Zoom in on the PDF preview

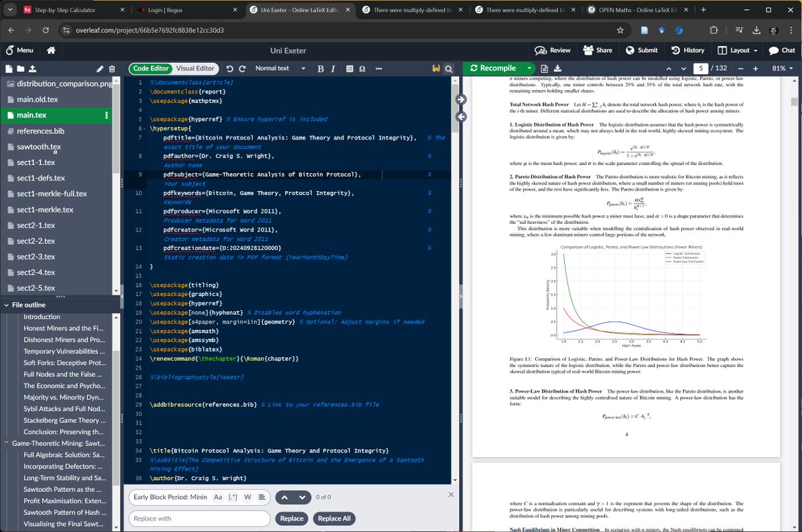point(755,68)
